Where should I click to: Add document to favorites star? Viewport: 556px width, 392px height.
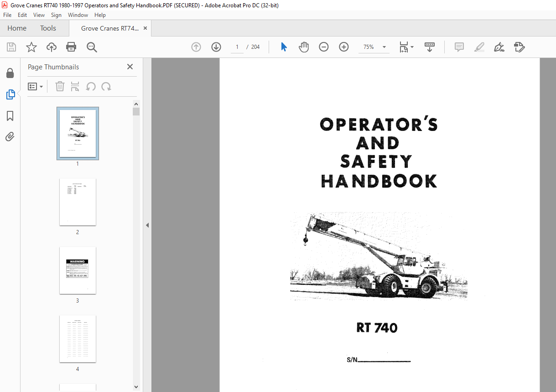tap(31, 47)
